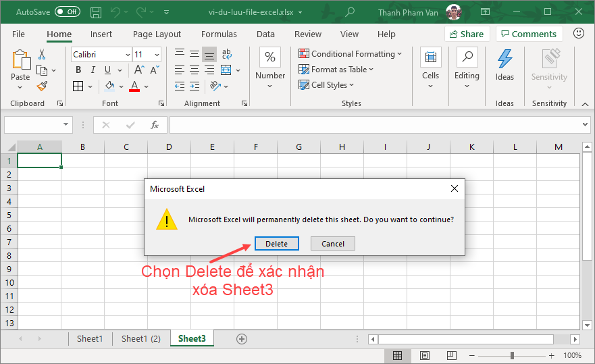Toggle Underline formatting
Screen dimensions: 595x364
pyautogui.click(x=108, y=70)
